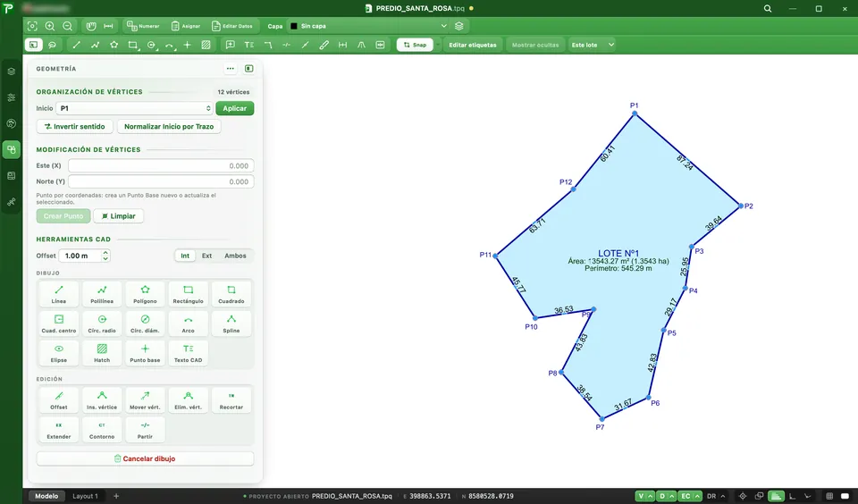Click the text tool icon in toolbar
858x504 pixels.
coord(249,45)
